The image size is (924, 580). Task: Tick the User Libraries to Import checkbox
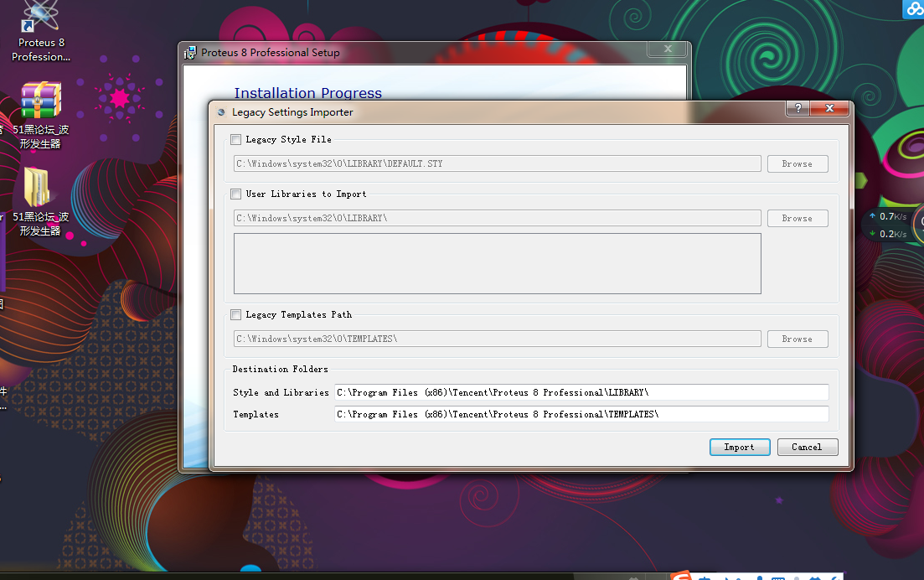click(x=235, y=194)
